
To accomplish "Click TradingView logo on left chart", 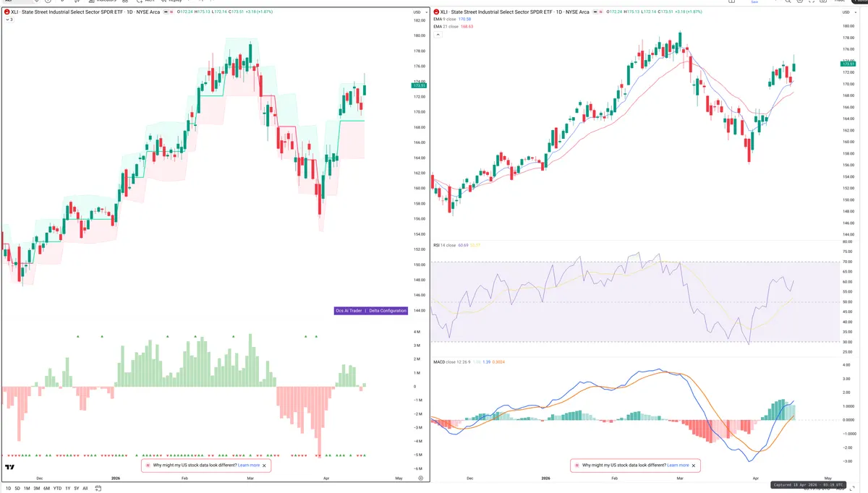I will (10, 467).
